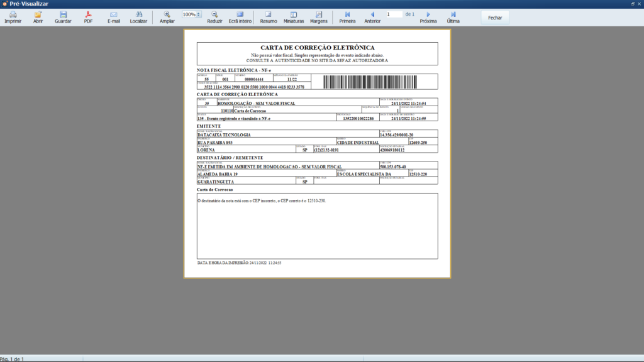This screenshot has height=362, width=644.
Task: Zoom in with Ampliar
Action: 167,17
